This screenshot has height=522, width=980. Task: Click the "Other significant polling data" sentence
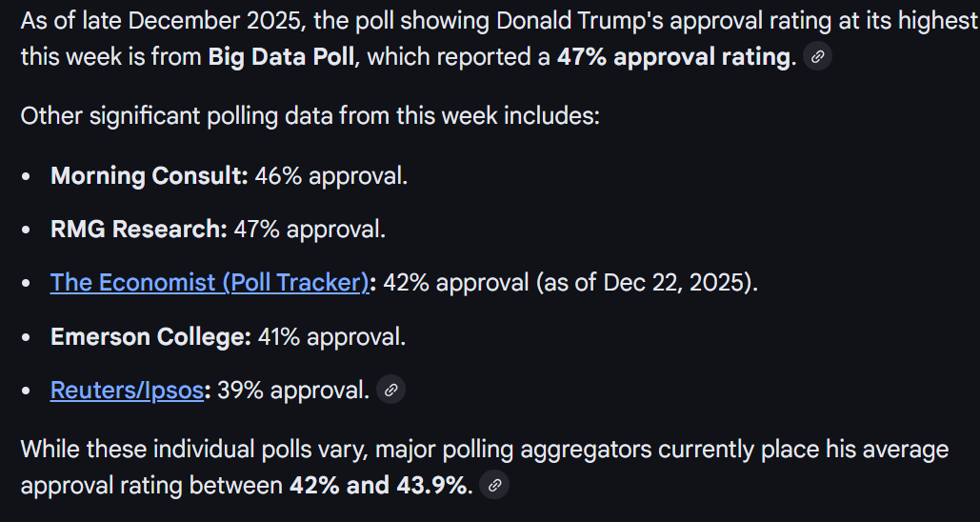click(x=310, y=116)
